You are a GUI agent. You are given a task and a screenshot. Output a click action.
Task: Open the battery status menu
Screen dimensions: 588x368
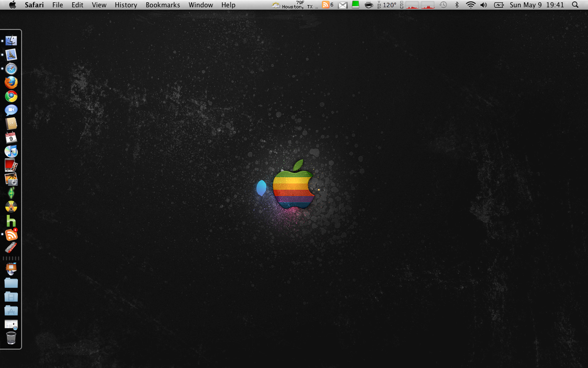499,5
